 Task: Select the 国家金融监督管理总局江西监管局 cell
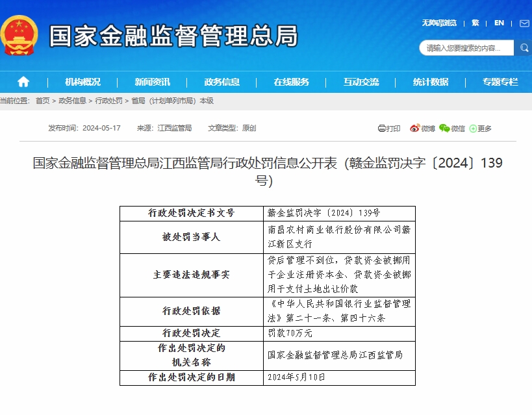[x=339, y=356]
